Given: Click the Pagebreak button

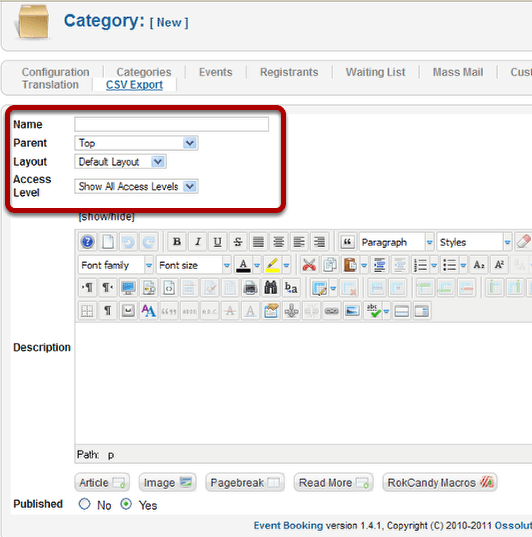Looking at the screenshot, I should point(245,483).
